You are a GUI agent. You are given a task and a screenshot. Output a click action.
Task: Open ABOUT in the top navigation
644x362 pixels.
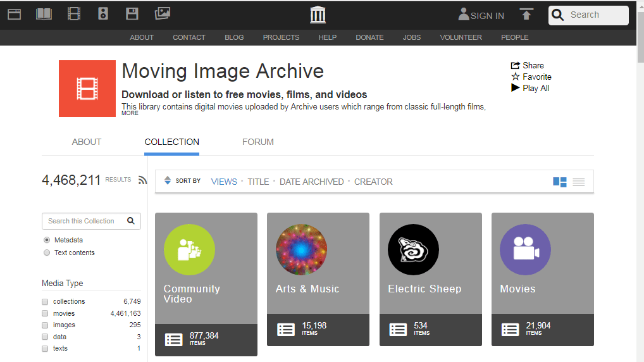(x=142, y=37)
